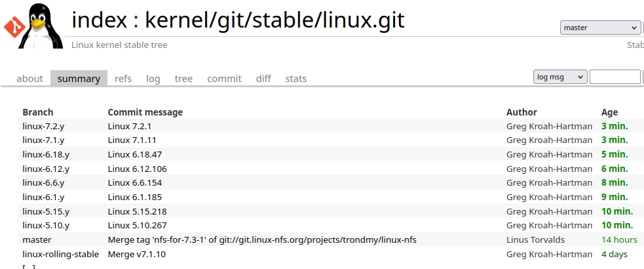644x269 pixels.
Task: Open the refs tab
Action: (x=123, y=79)
